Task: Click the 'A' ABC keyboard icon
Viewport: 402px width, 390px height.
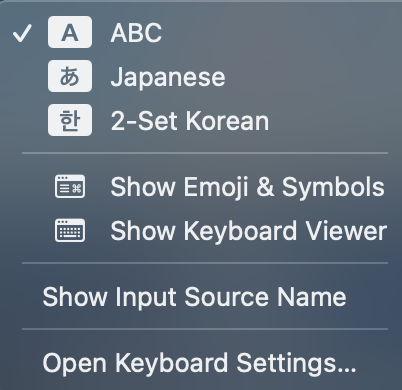Action: click(x=70, y=32)
